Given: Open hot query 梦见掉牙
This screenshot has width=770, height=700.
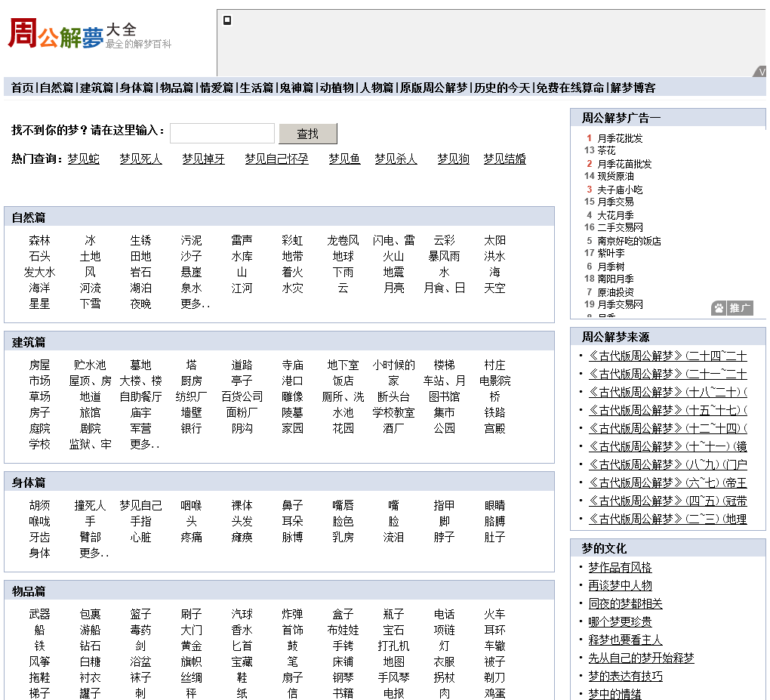Looking at the screenshot, I should [x=203, y=159].
